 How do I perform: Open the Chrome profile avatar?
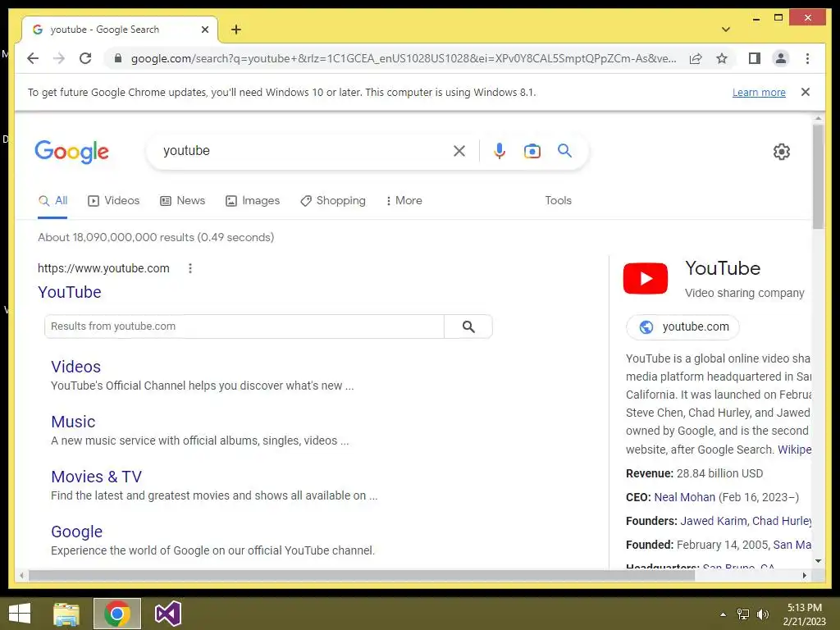(781, 58)
